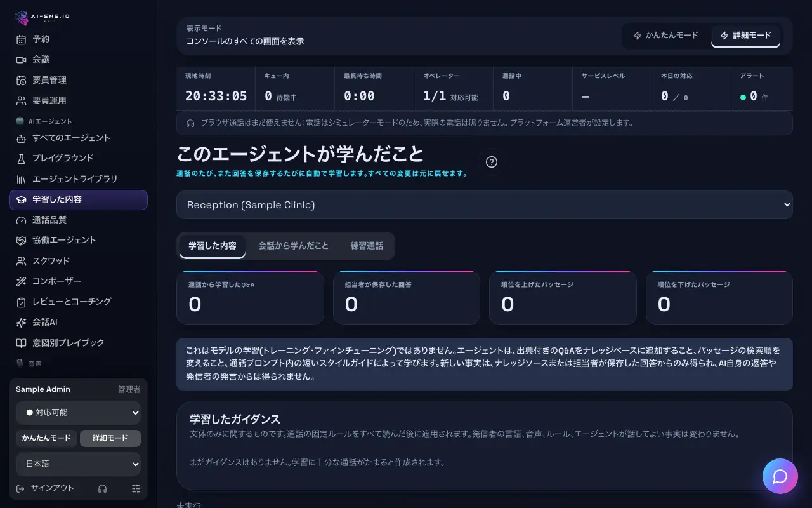The height and width of the screenshot is (508, 812).
Task: Click the ブラウザ通話はまだ使えません notice
Action: (x=485, y=123)
